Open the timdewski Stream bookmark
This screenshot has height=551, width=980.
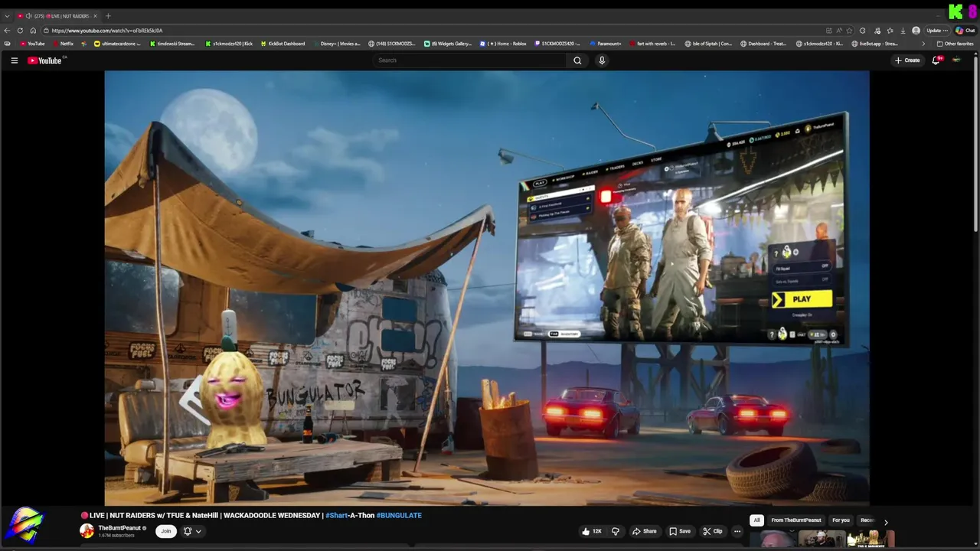click(x=172, y=44)
